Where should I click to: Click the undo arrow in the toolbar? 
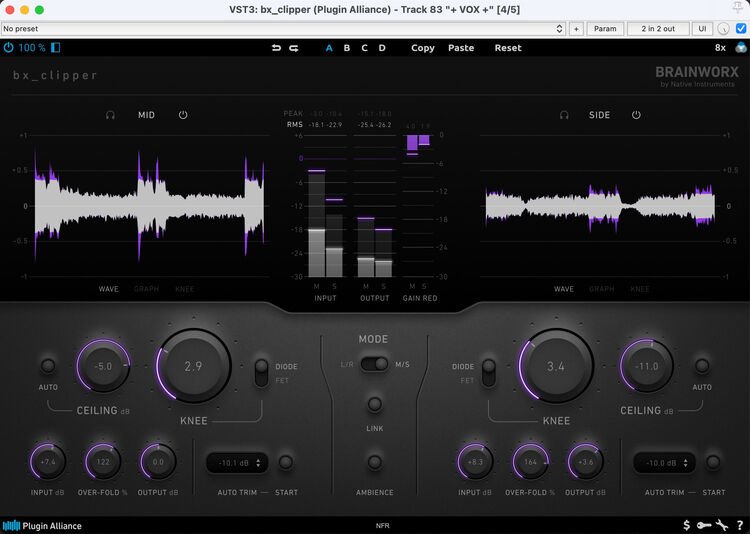tap(276, 48)
